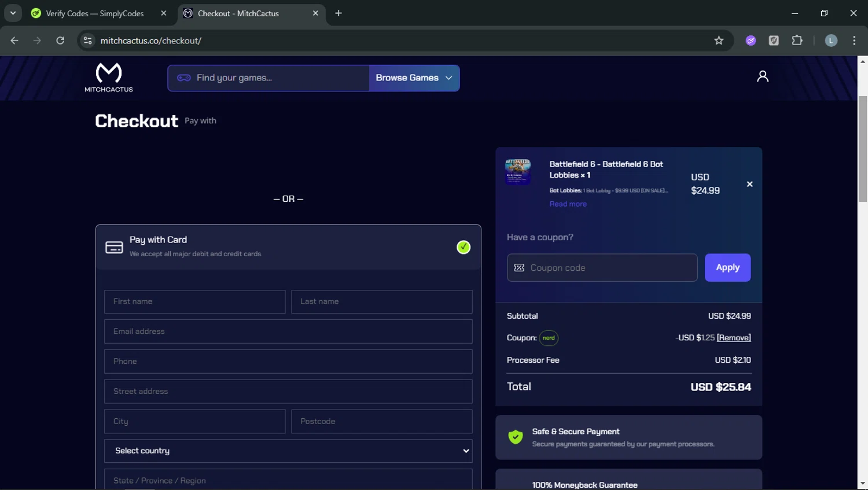Image resolution: width=868 pixels, height=490 pixels.
Task: Go back to previous page
Action: tap(14, 40)
